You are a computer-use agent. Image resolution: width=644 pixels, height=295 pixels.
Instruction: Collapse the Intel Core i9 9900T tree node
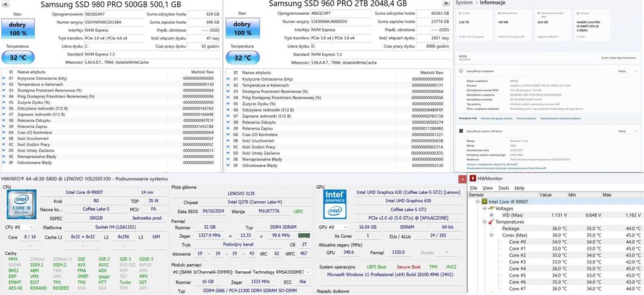pos(478,202)
